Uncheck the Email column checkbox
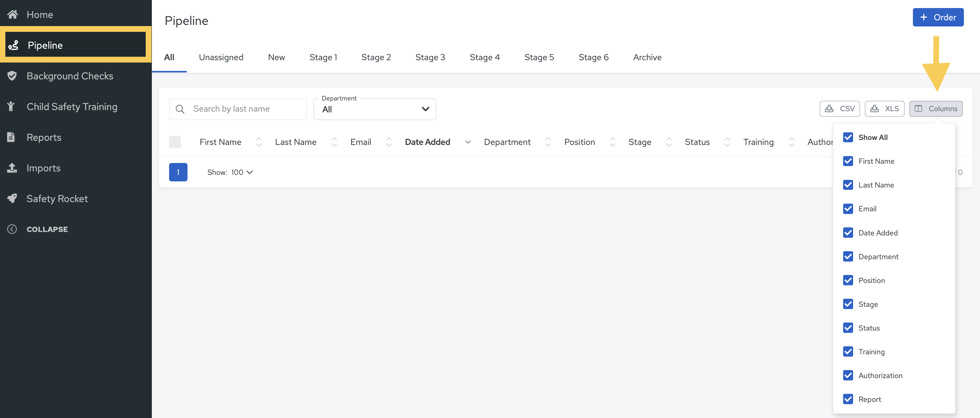Viewport: 980px width, 418px height. [848, 209]
